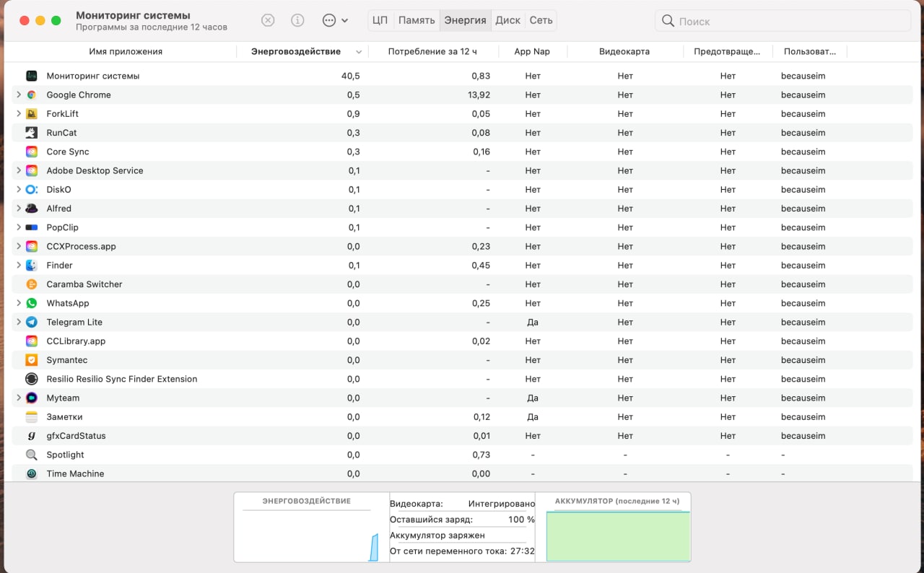The image size is (924, 573).
Task: Expand the PopClip process row
Action: (x=19, y=227)
